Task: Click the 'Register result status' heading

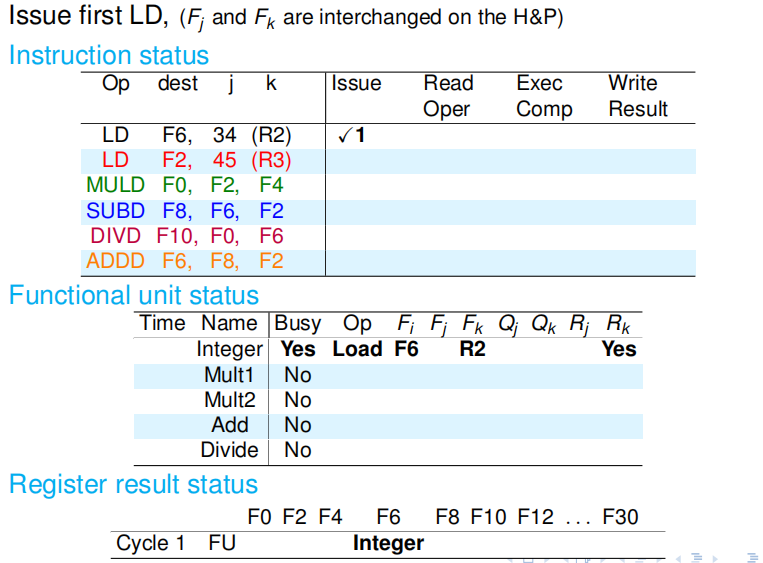Action: click(134, 485)
